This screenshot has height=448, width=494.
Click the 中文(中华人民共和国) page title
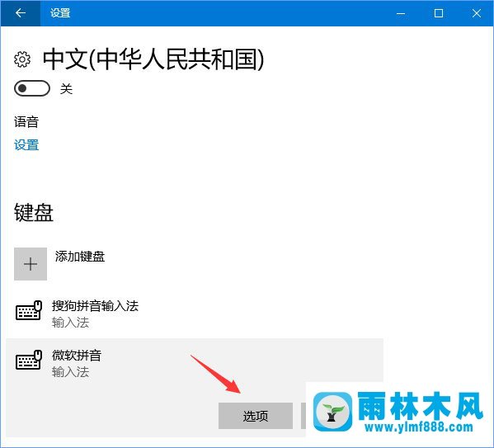click(x=153, y=59)
